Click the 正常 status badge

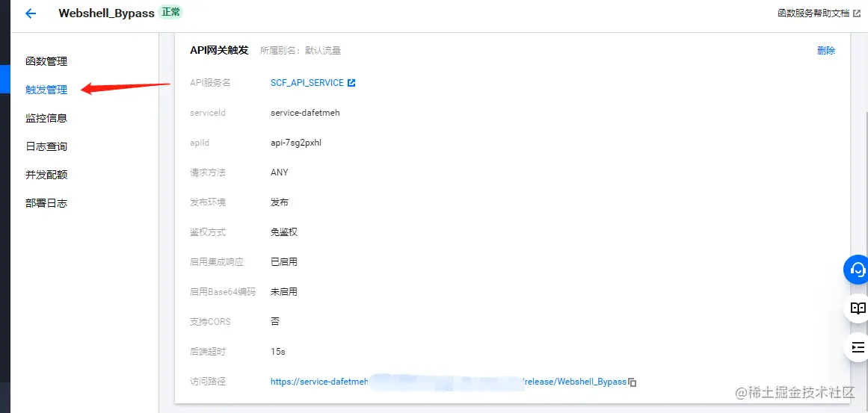pyautogui.click(x=170, y=12)
